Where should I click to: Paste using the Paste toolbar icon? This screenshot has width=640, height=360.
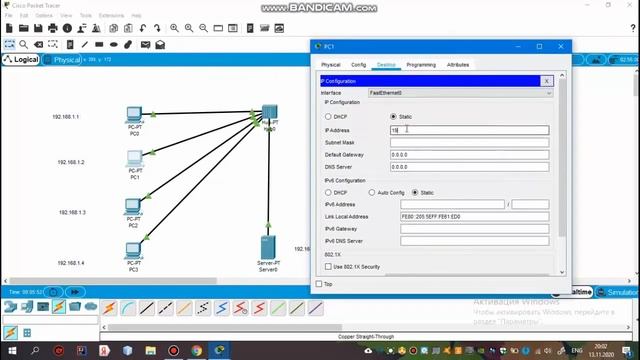(x=128, y=28)
